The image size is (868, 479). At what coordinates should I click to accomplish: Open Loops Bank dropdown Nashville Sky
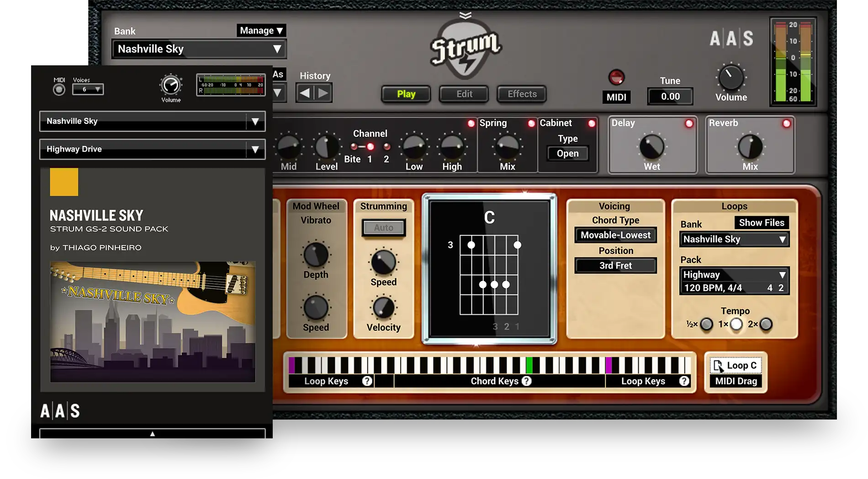[734, 239]
